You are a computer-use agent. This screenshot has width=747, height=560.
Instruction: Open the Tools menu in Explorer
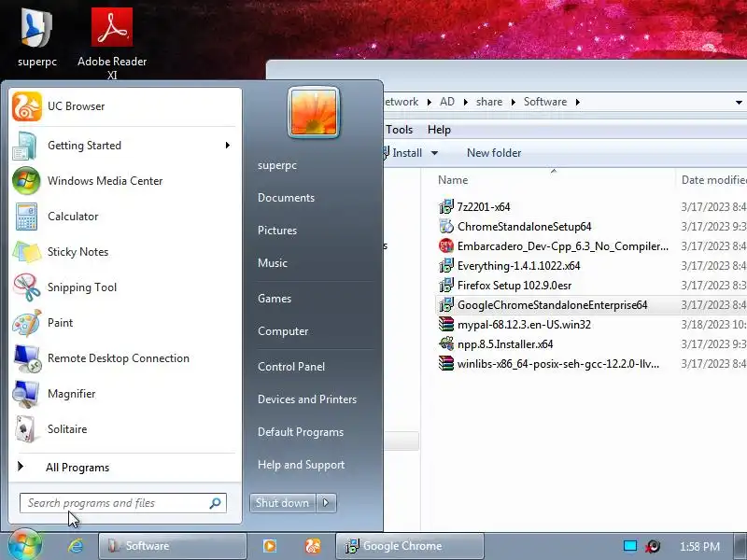pyautogui.click(x=400, y=130)
